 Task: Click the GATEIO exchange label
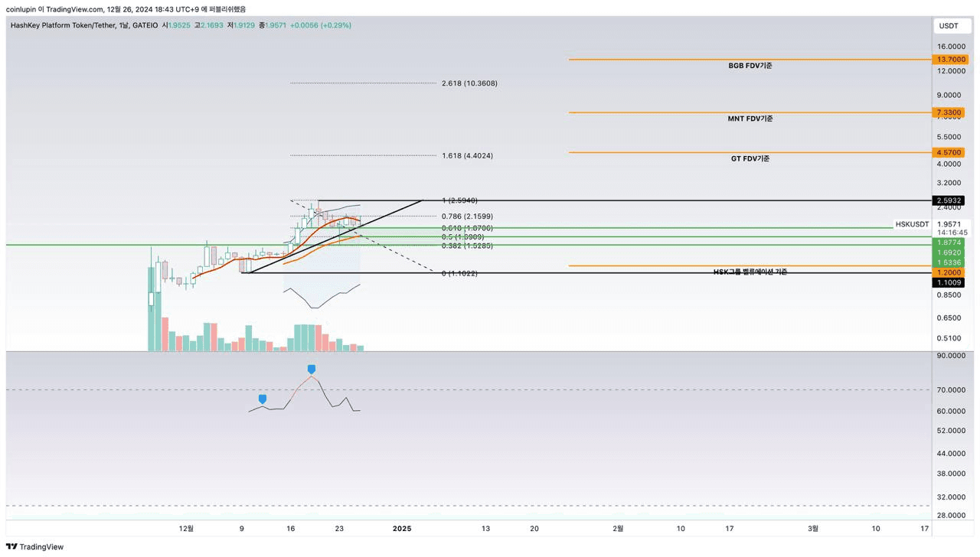coord(145,25)
